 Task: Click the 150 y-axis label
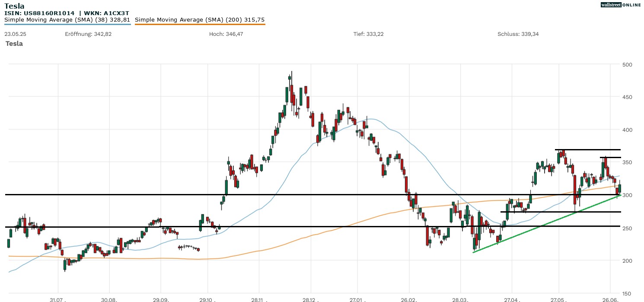[627, 293]
